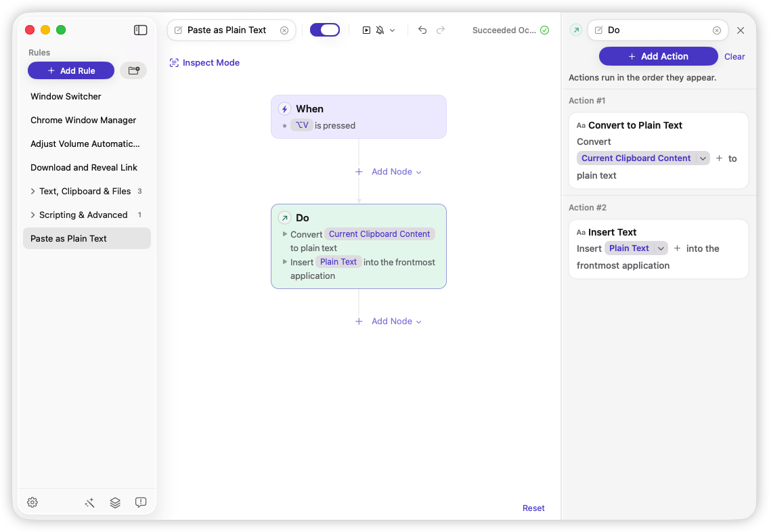Click Inspect Mode icon
Screen dimensions: 769x532
174,63
